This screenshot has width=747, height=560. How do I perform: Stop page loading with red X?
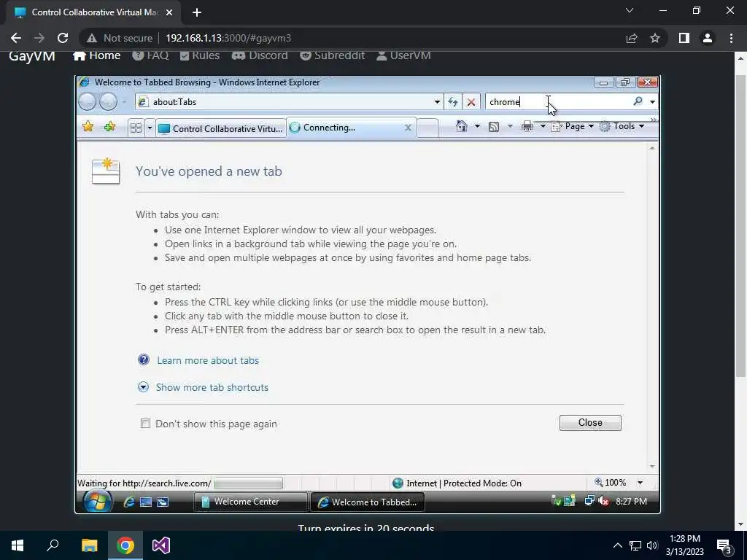[x=471, y=102]
